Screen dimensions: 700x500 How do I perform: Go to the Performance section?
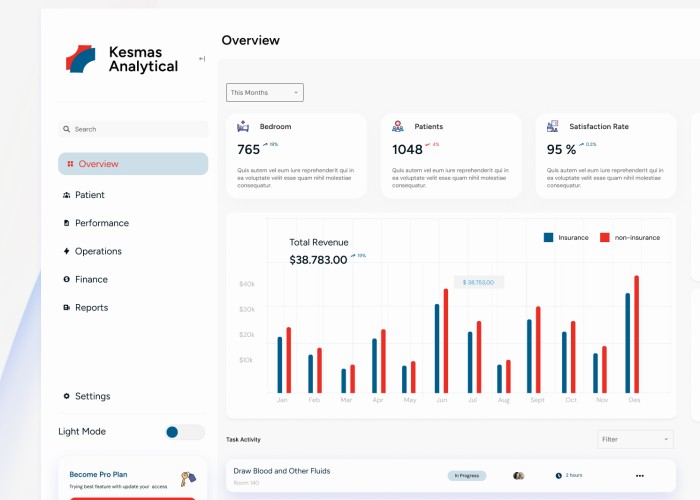(x=101, y=223)
